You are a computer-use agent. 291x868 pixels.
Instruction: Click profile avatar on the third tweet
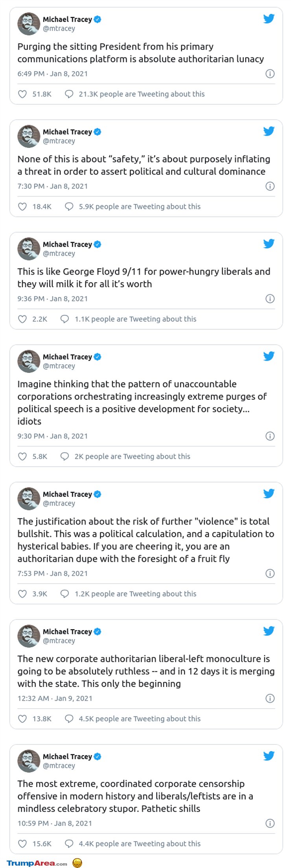(x=29, y=249)
